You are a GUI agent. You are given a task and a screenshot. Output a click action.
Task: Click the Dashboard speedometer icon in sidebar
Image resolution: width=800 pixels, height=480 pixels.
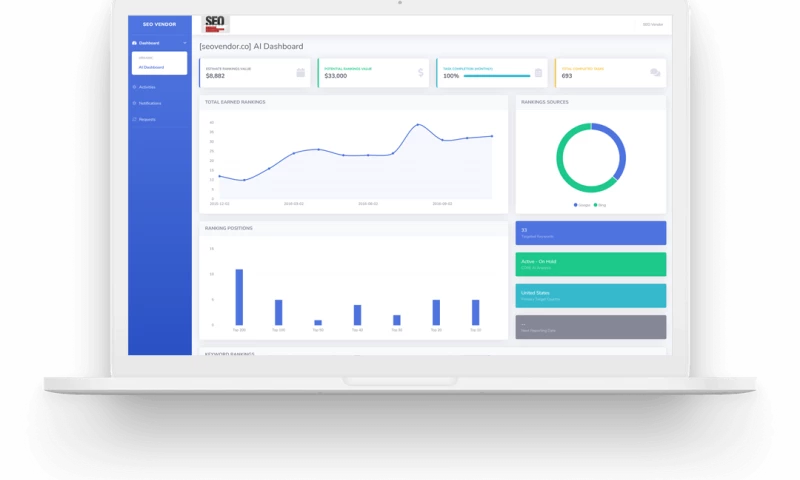click(x=134, y=43)
